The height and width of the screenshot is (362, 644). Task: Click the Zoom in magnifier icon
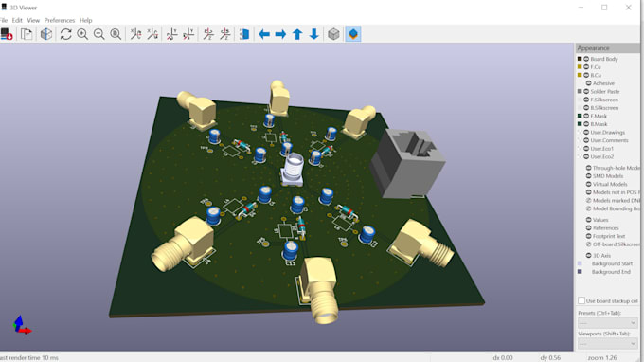(x=82, y=34)
